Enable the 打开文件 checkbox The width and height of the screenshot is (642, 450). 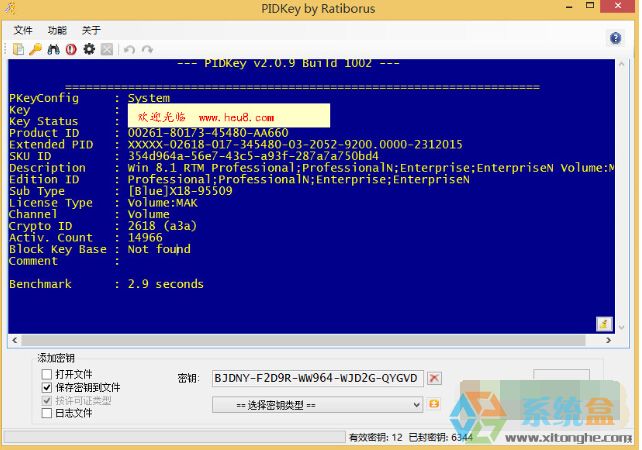(x=47, y=374)
